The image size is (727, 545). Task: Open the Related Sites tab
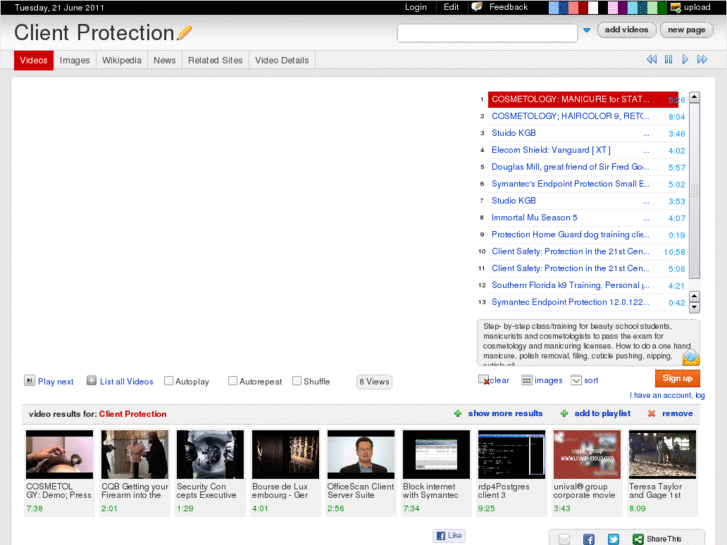[215, 60]
